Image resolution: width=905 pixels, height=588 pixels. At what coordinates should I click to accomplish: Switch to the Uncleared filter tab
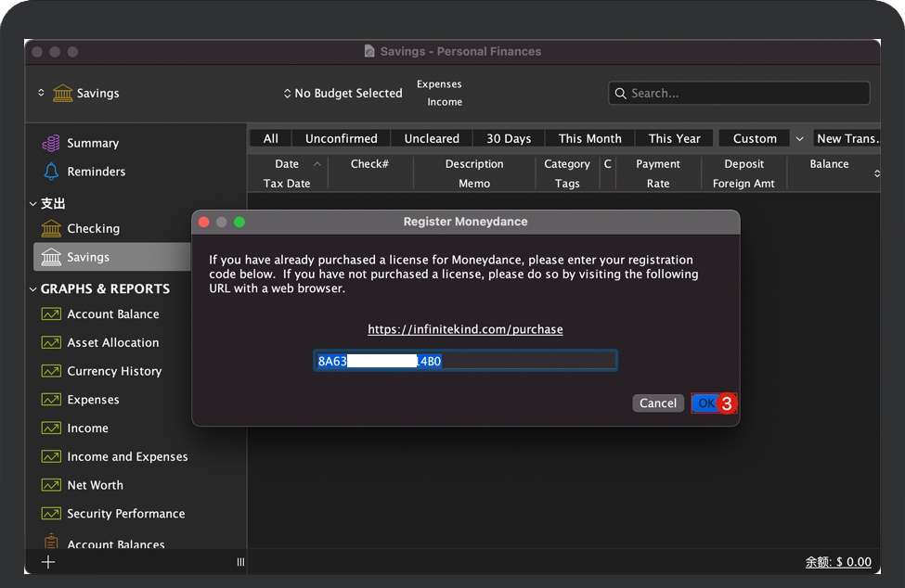[x=432, y=139]
